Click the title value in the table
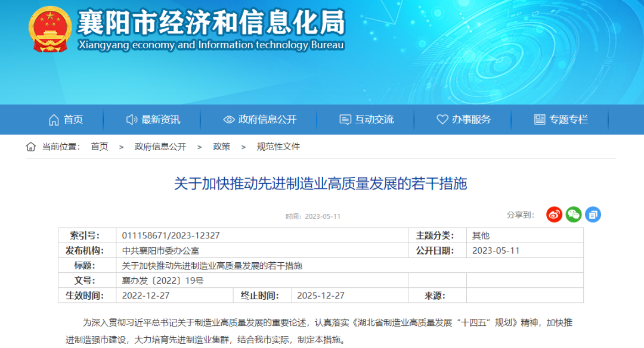Image resolution: width=644 pixels, height=348 pixels. click(212, 266)
